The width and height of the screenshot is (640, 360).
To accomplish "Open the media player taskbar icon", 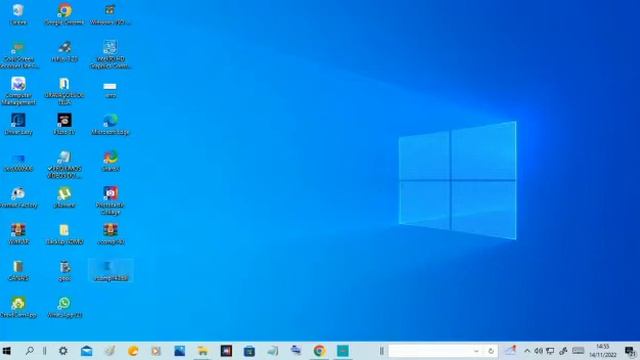I will [156, 351].
